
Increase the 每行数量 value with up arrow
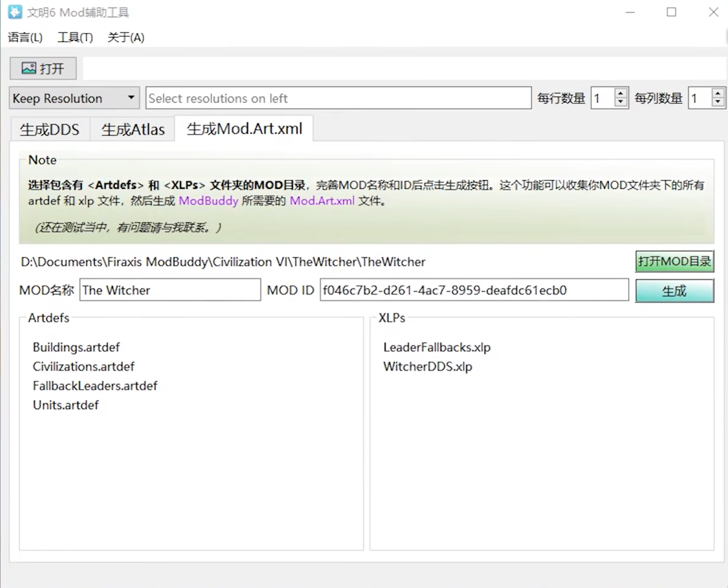pyautogui.click(x=621, y=93)
